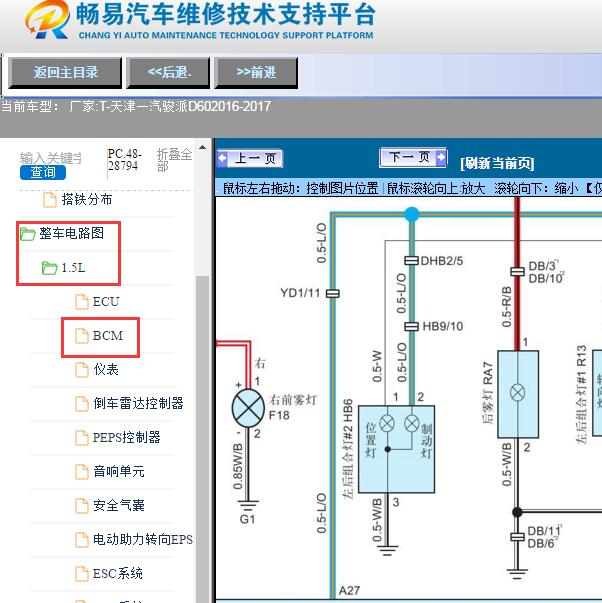Open the 安全气囊 diagram

(119, 505)
